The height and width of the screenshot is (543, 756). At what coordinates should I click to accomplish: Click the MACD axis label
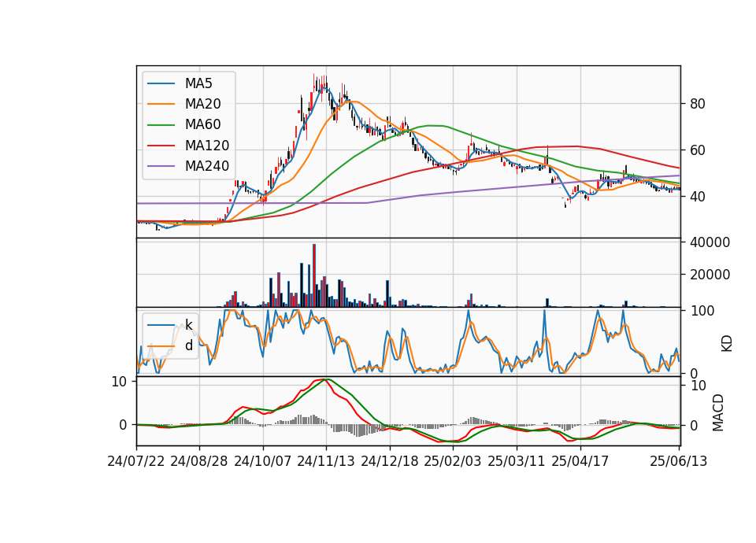(718, 412)
